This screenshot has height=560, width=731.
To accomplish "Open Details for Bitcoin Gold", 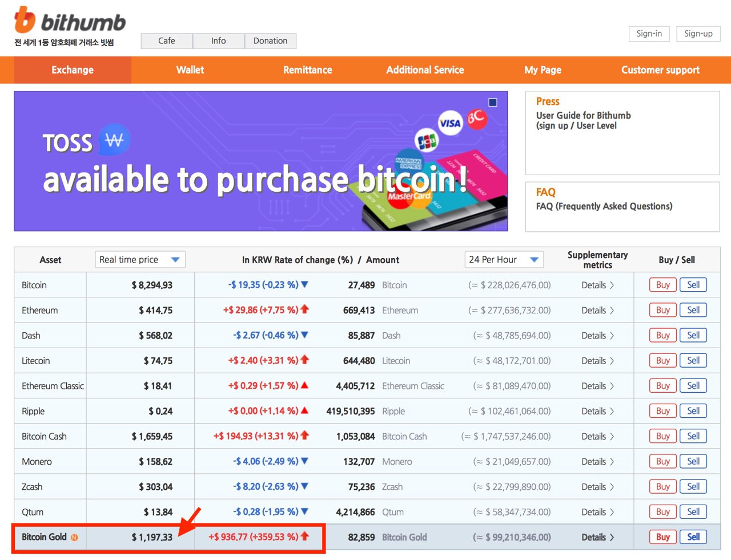I will pos(597,537).
